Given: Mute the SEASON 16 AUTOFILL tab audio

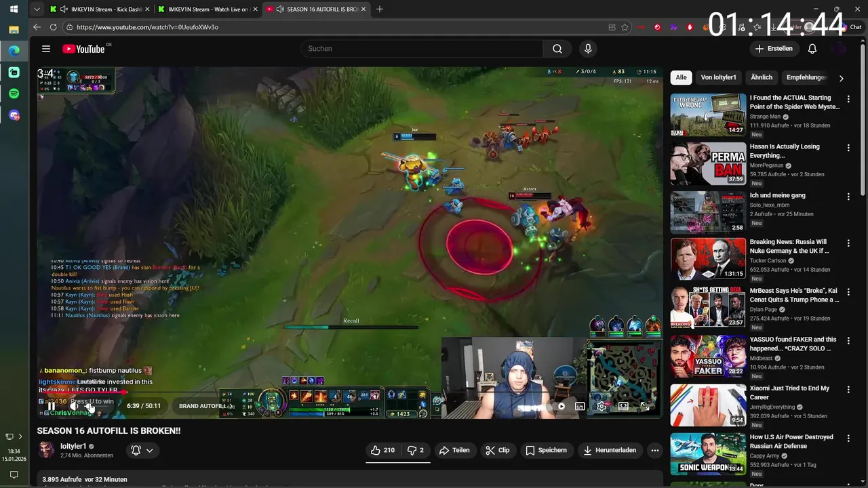Looking at the screenshot, I should point(281,9).
